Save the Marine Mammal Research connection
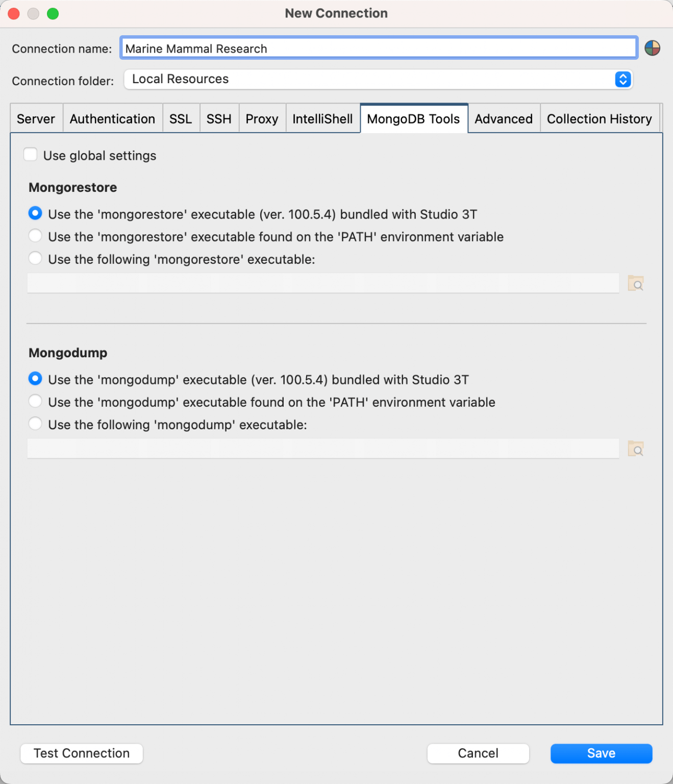Image resolution: width=673 pixels, height=784 pixels. click(x=601, y=753)
